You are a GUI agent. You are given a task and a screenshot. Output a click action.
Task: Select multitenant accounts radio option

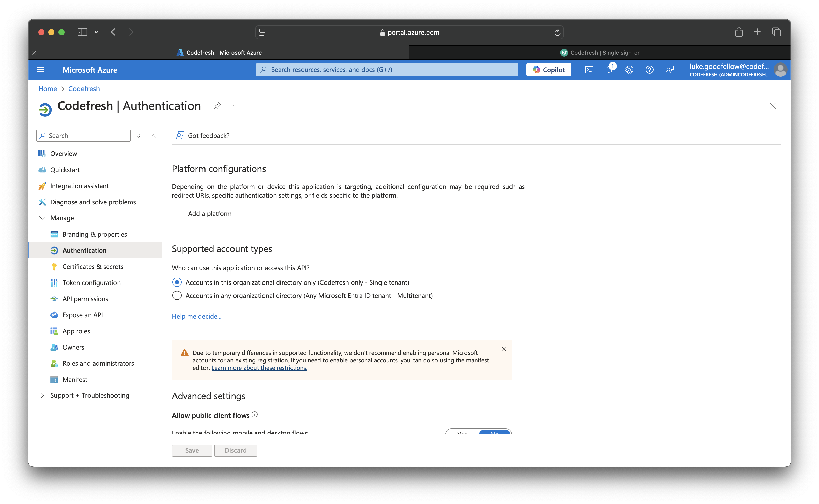[x=177, y=296]
